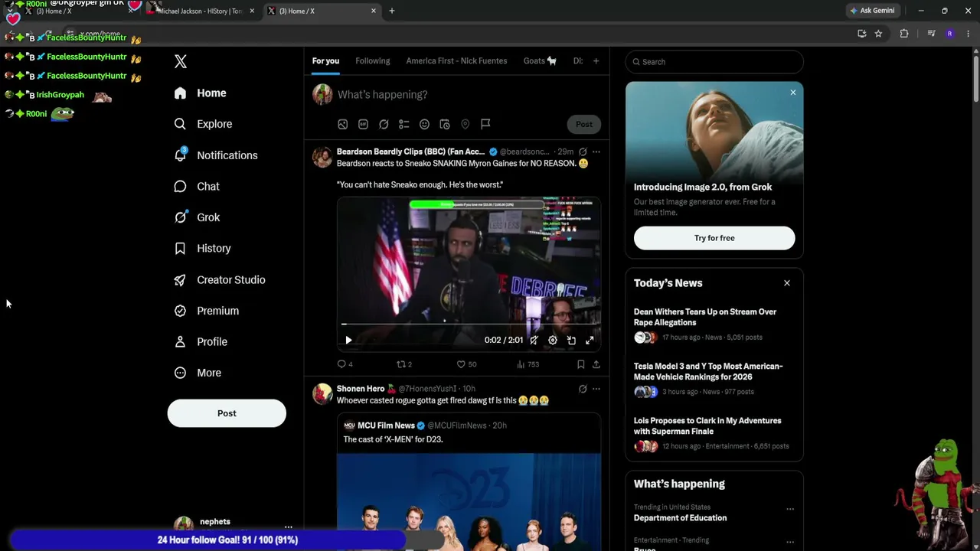Unmute the Beardson video

534,340
